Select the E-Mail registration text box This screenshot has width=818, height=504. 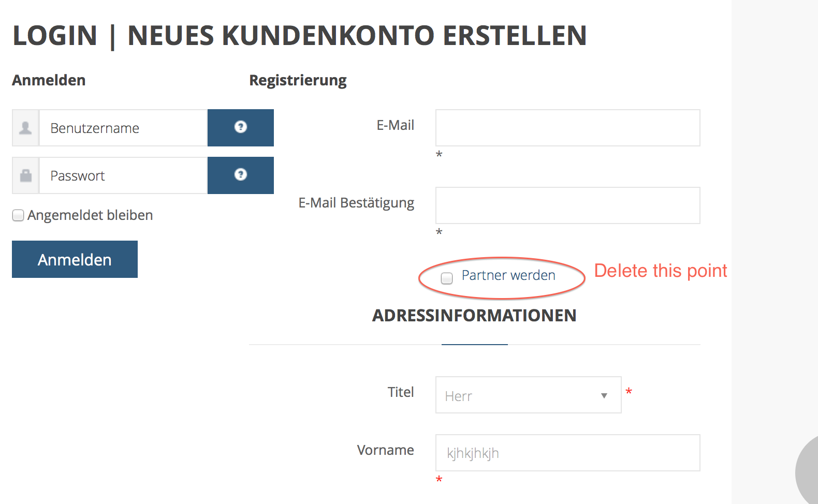567,128
